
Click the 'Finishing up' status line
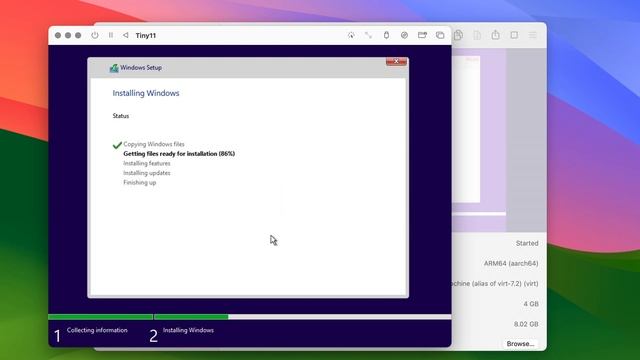pyautogui.click(x=140, y=182)
